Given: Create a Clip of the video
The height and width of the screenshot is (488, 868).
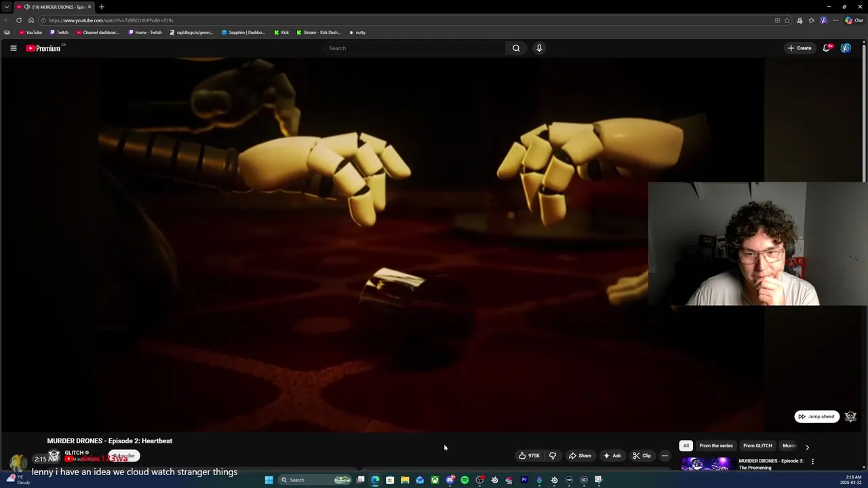Looking at the screenshot, I should 642,455.
